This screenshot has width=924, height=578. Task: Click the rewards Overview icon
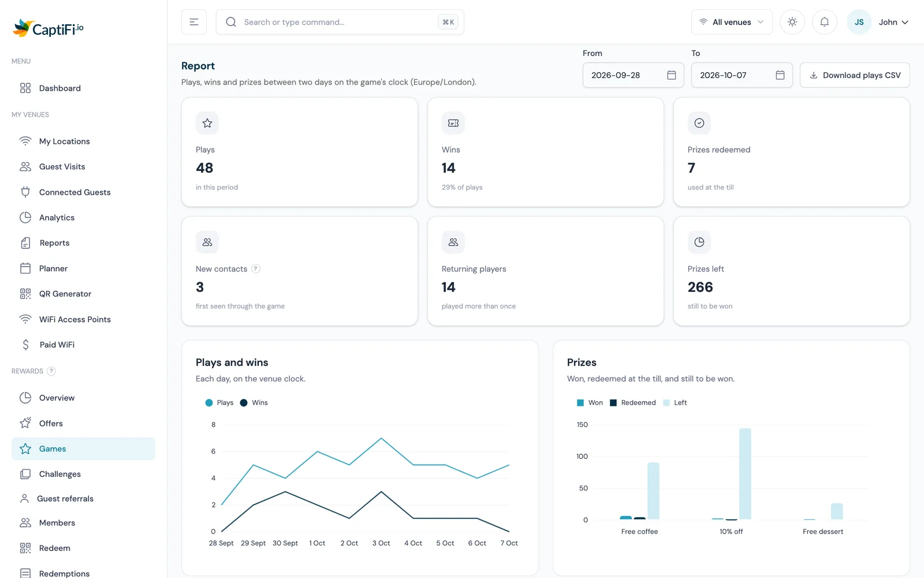tap(25, 398)
